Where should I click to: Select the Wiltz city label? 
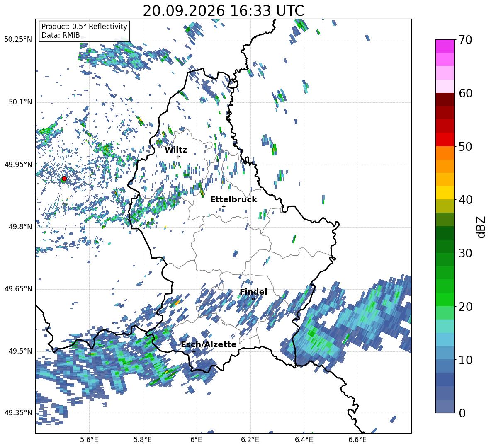click(176, 150)
